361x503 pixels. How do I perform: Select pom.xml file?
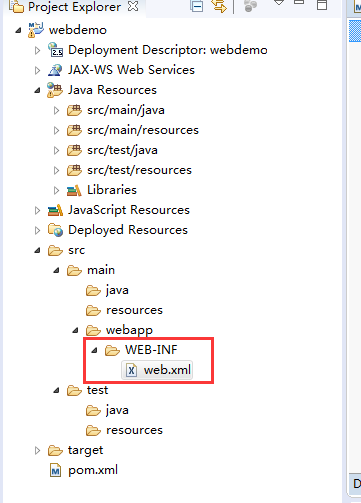coord(93,470)
